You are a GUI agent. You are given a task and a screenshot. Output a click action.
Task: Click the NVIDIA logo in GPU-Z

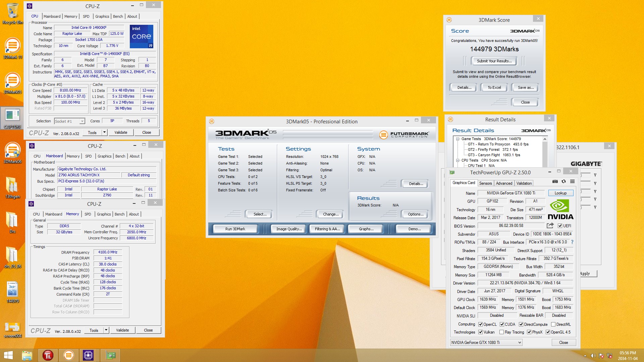pyautogui.click(x=560, y=209)
